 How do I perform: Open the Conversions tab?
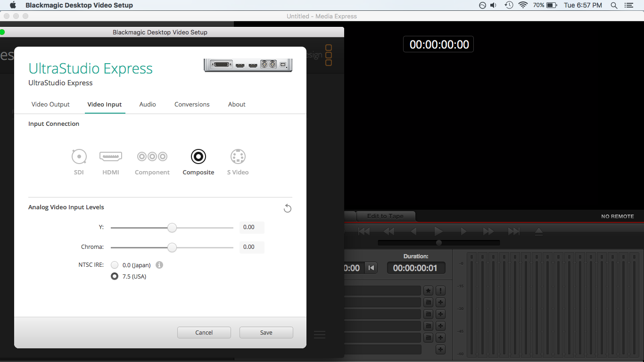(192, 104)
